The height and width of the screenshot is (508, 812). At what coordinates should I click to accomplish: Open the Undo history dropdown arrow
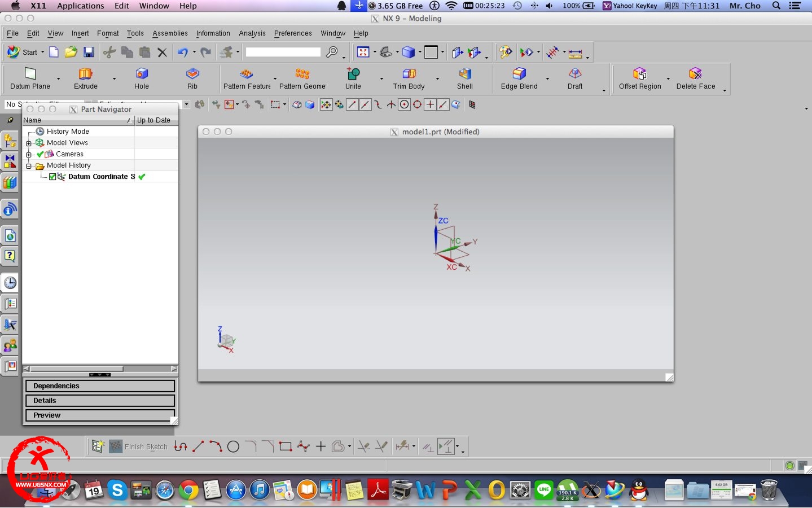[x=194, y=52]
